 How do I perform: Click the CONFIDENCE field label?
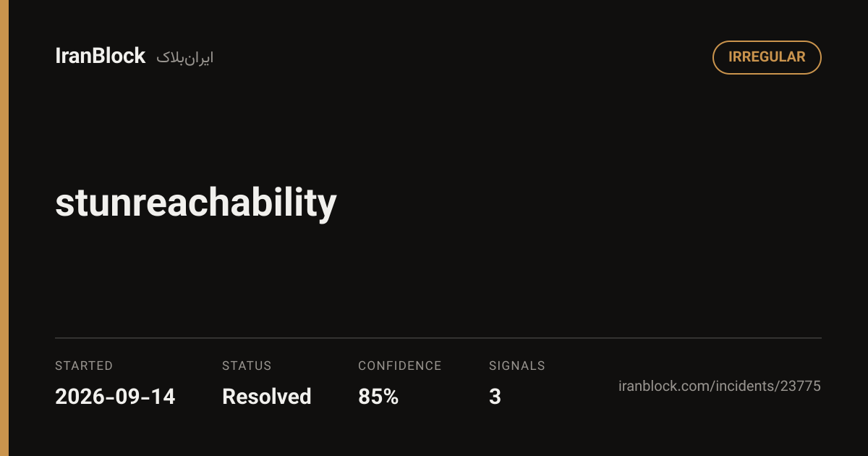tap(399, 366)
